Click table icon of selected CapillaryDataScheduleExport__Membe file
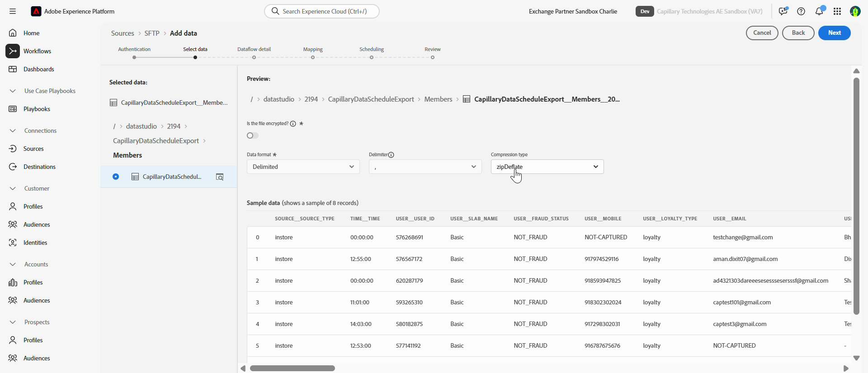This screenshot has height=373, width=868. point(113,103)
